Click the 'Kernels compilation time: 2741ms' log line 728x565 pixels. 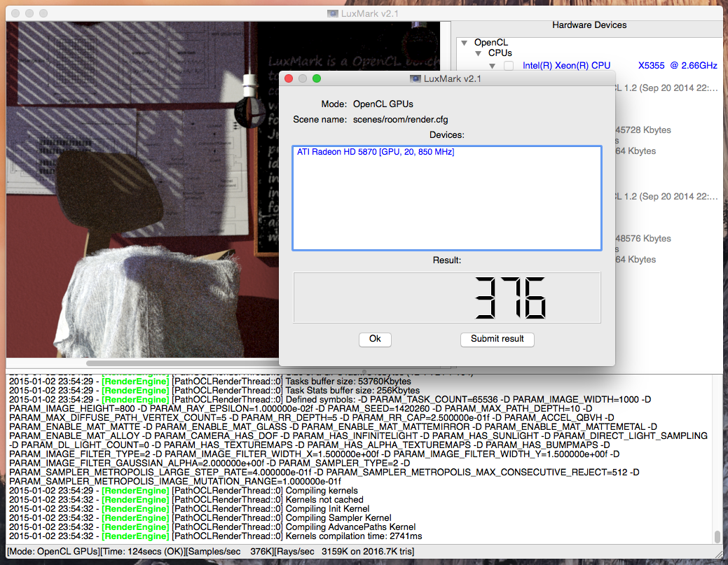(215, 536)
